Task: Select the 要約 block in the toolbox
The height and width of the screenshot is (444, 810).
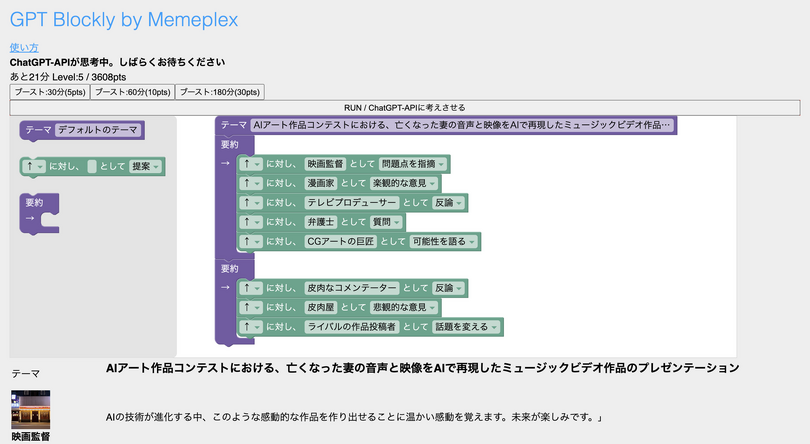Action: pyautogui.click(x=34, y=203)
